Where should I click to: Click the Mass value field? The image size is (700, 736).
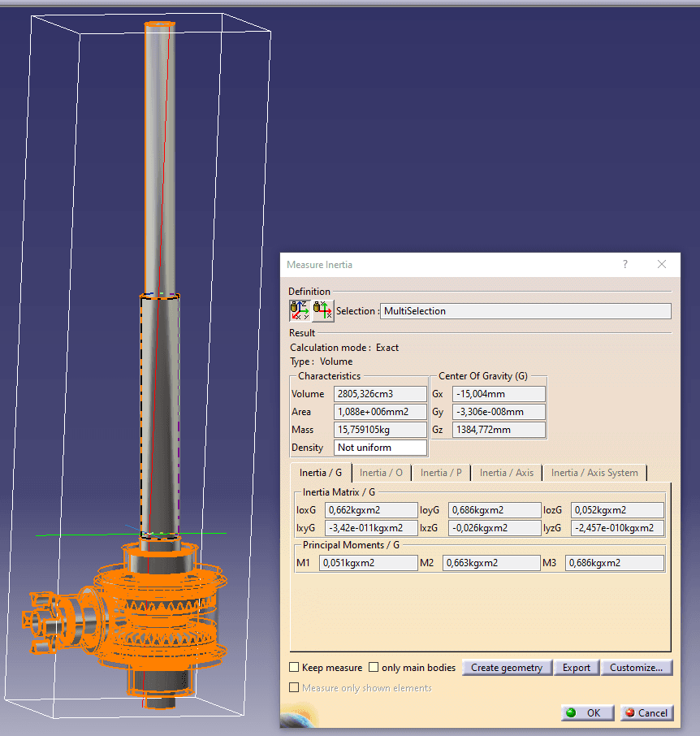(x=380, y=430)
